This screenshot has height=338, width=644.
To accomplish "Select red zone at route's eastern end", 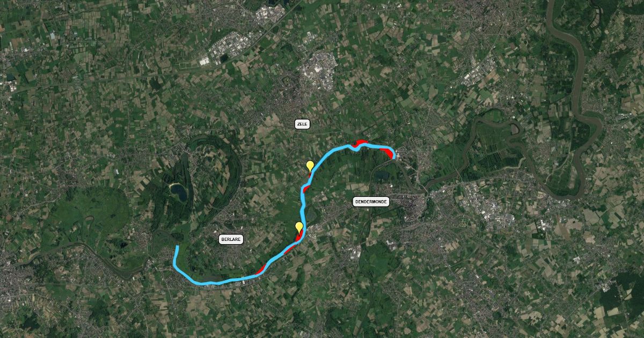I will (387, 152).
